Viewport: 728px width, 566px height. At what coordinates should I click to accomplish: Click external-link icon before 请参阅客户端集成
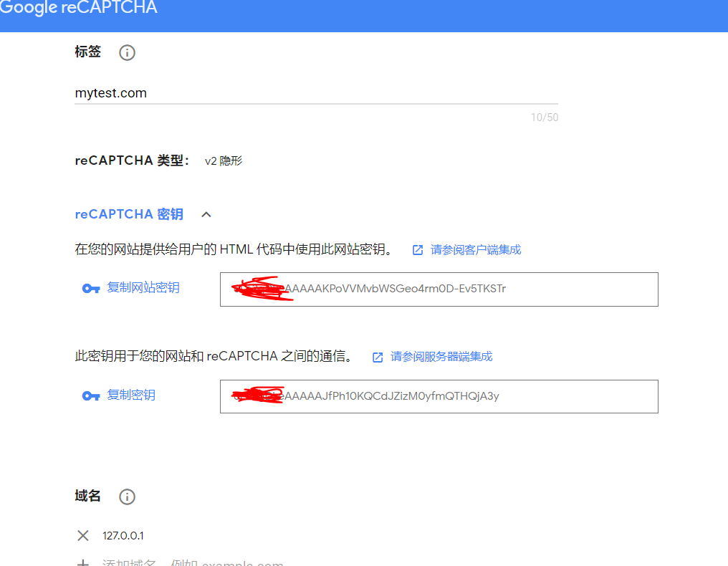(418, 250)
